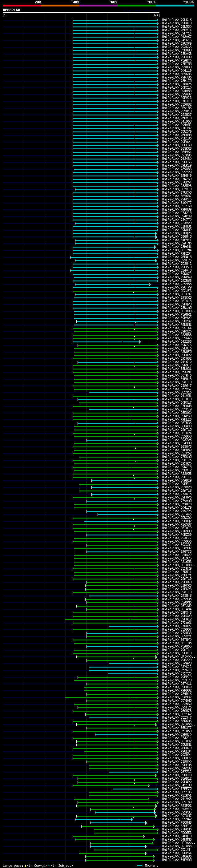
Task: Select subject label UniRef100_B6TR46
Action: coord(177,375)
